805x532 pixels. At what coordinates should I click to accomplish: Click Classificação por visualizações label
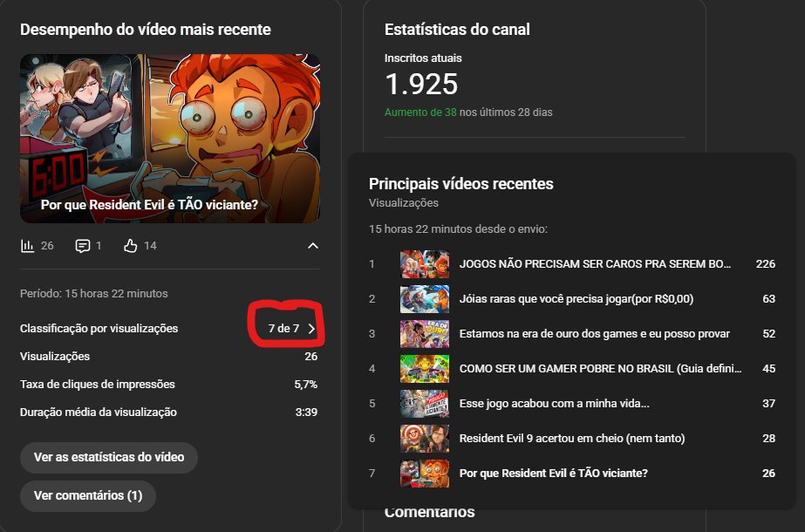coord(99,329)
